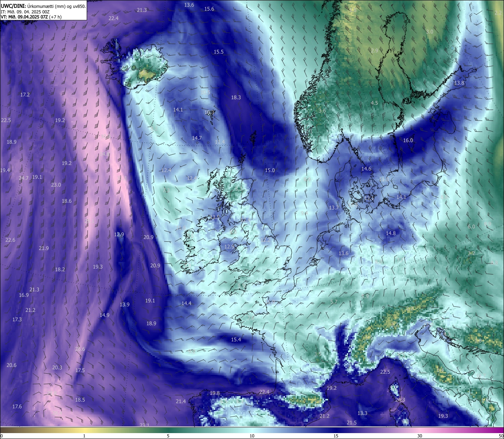504x439 pixels.
Task: Click the initialization time line "IT: Mið. 09. 04. 2025 00Z"
Action: (x=25, y=12)
